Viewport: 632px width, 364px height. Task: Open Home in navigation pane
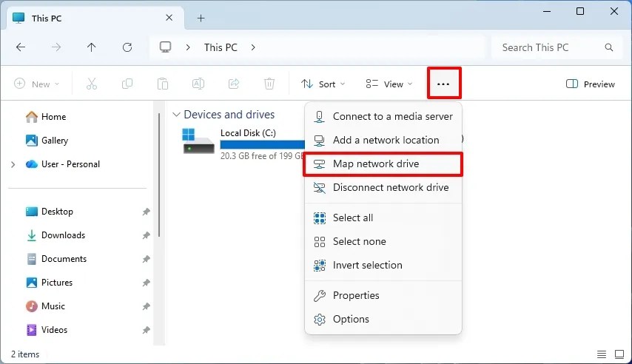tap(53, 117)
